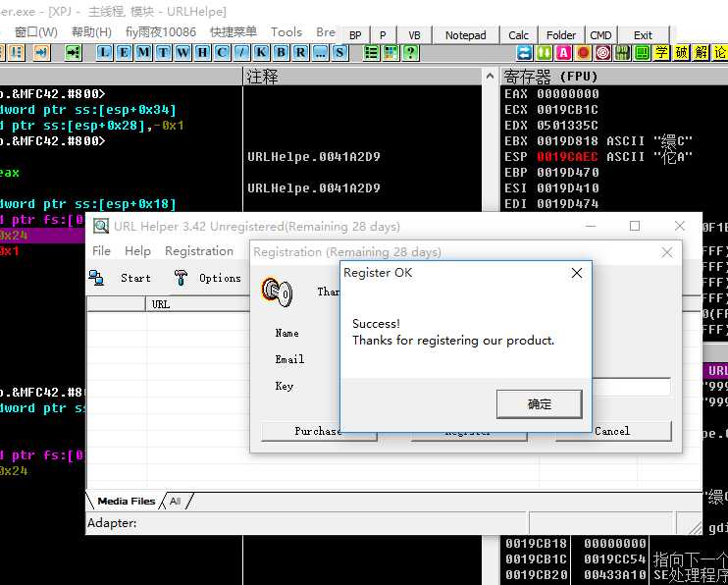Click the Calc button
The width and height of the screenshot is (728, 585).
(x=519, y=35)
